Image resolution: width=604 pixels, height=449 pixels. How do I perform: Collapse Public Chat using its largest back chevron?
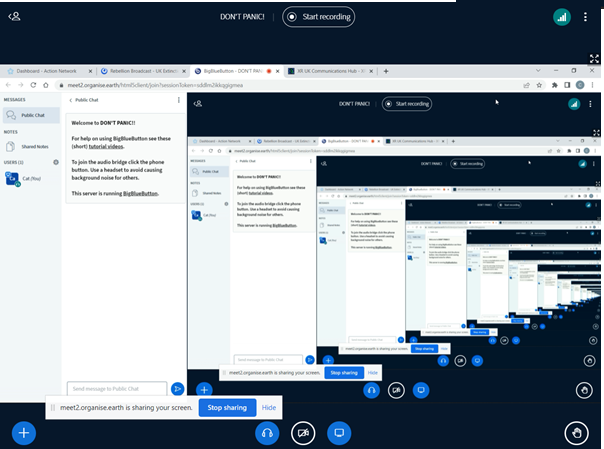[71, 100]
